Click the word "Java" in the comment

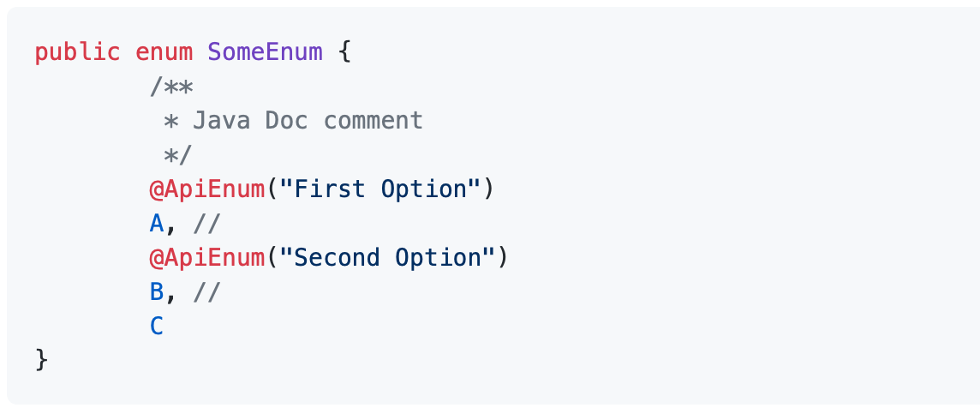221,121
